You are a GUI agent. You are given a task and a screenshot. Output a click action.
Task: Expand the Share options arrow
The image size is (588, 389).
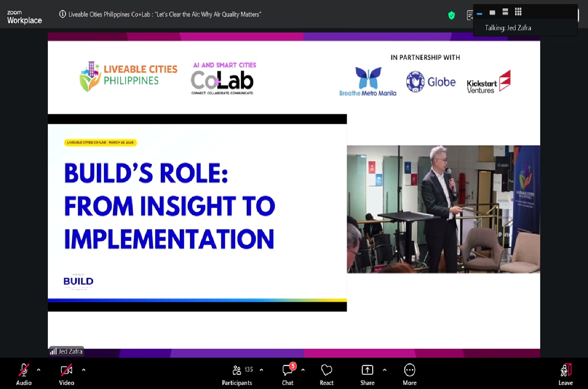(x=385, y=369)
